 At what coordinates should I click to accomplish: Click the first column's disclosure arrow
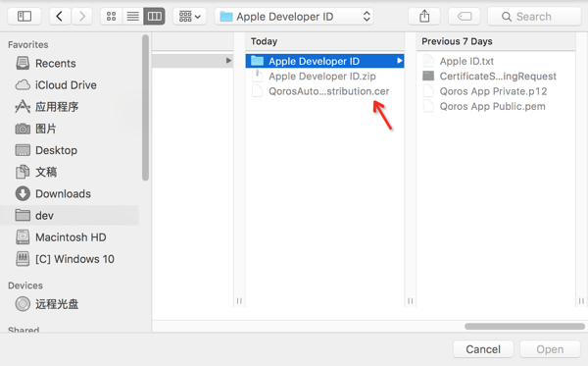click(x=228, y=61)
